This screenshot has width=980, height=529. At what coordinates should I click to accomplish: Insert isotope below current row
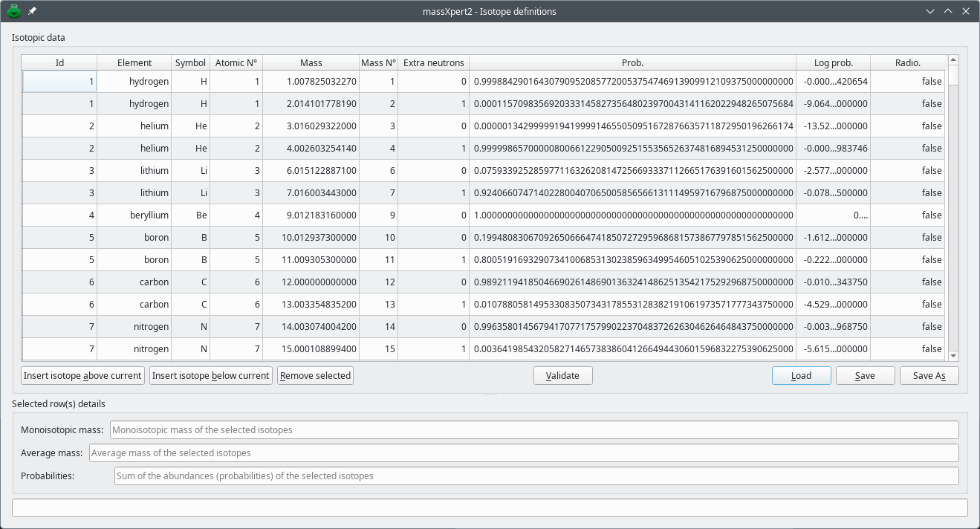point(210,376)
